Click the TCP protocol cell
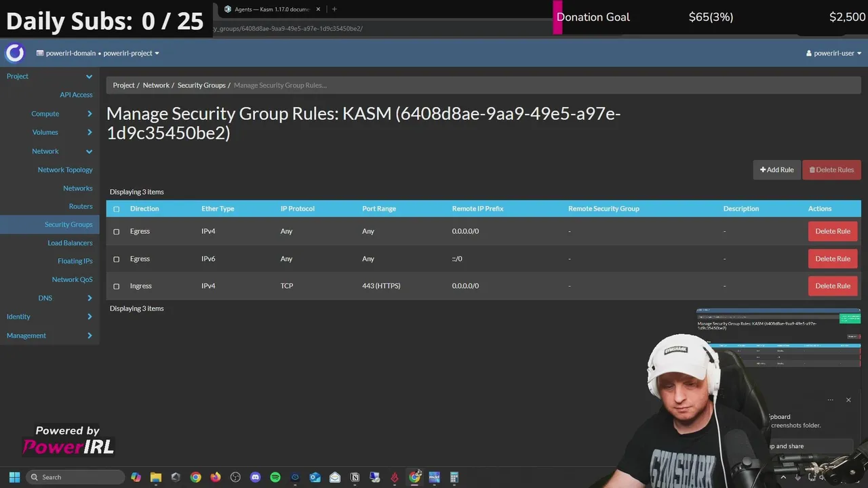The height and width of the screenshot is (488, 868). (287, 286)
